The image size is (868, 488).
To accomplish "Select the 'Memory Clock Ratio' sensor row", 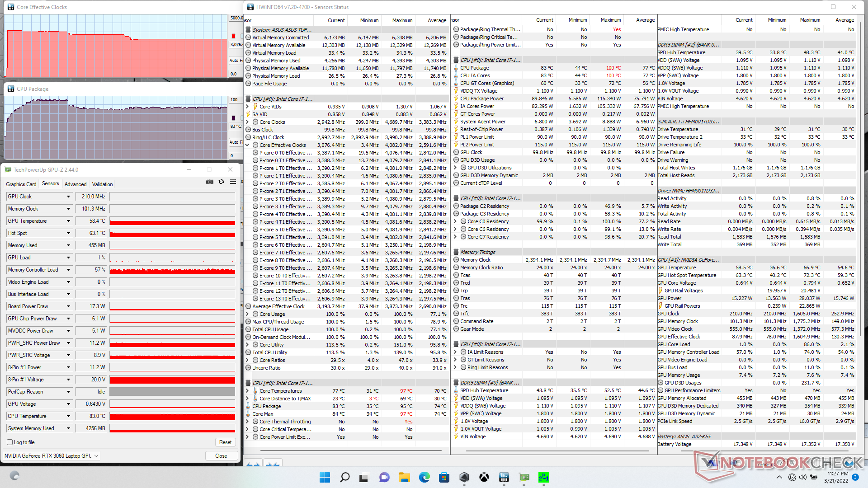I will tap(554, 267).
